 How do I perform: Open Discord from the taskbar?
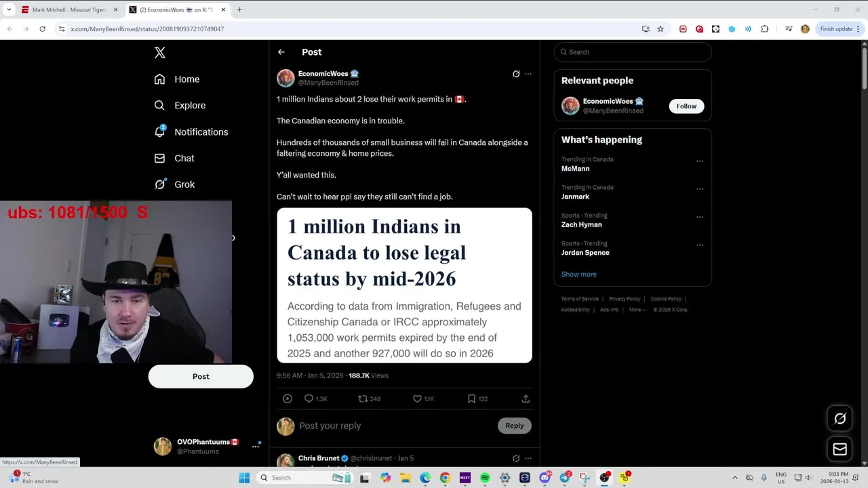(x=545, y=478)
